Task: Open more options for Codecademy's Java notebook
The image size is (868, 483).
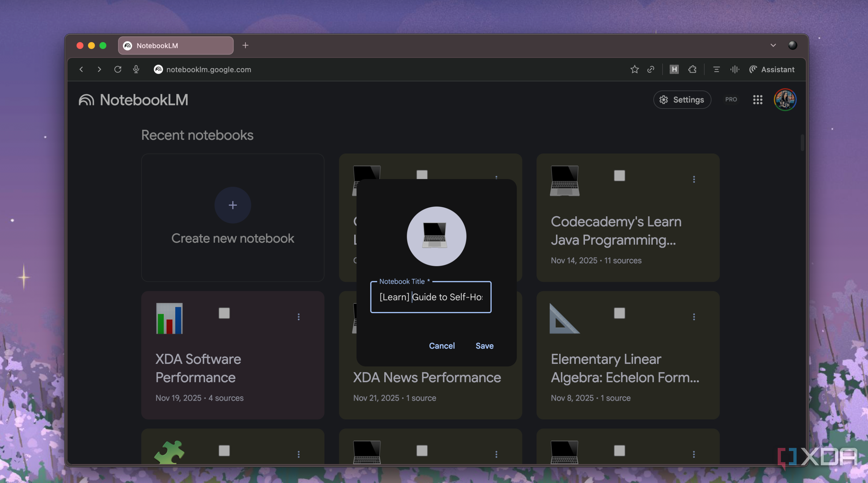Action: pyautogui.click(x=694, y=180)
